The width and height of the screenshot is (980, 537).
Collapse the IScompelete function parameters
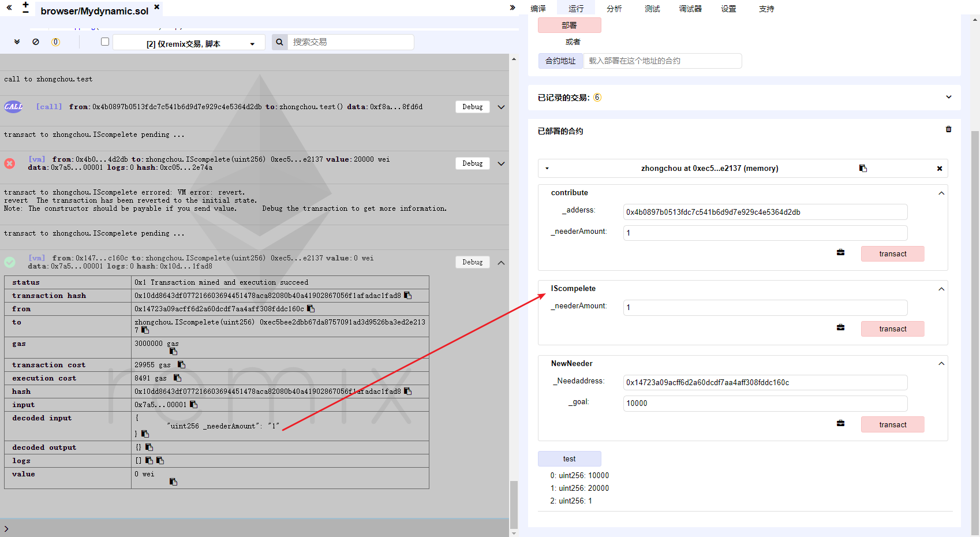point(941,289)
